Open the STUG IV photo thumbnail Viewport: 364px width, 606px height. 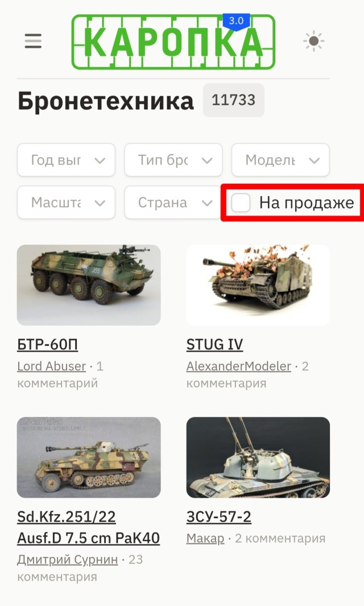click(x=258, y=285)
